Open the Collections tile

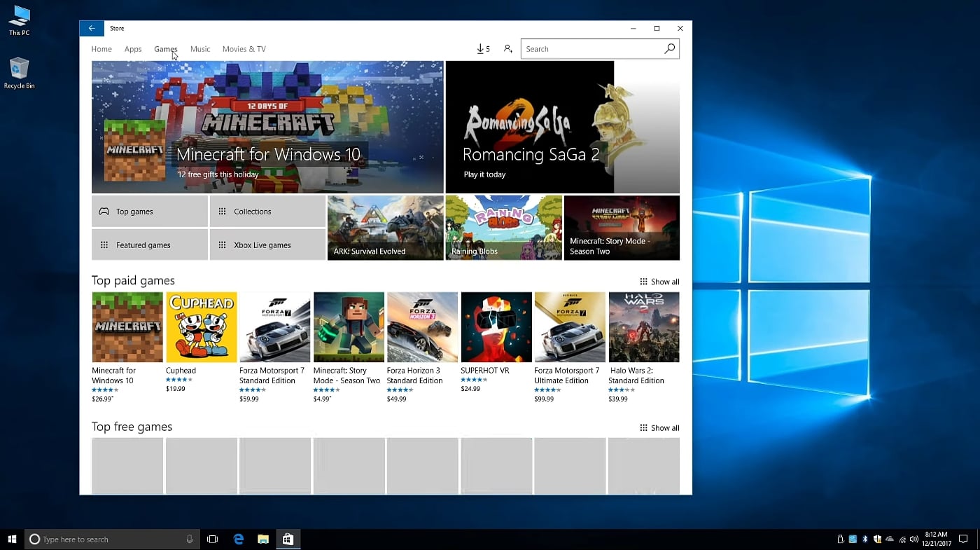[x=267, y=212]
